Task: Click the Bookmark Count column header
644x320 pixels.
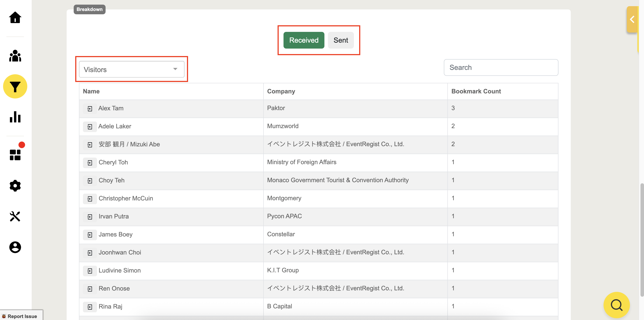Action: point(476,91)
